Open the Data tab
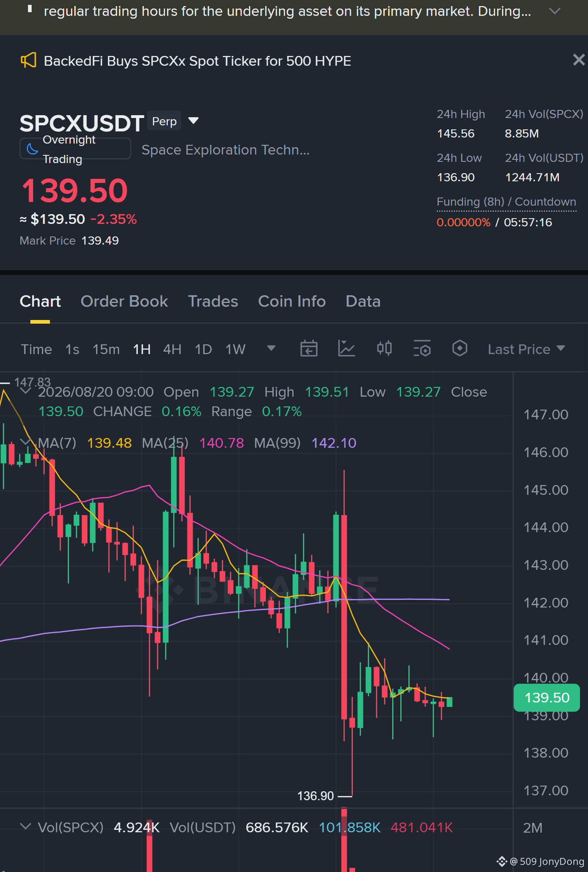This screenshot has height=872, width=588. point(363,301)
